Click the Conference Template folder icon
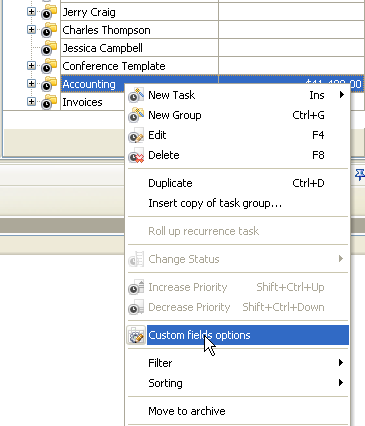This screenshot has height=426, width=365. (x=49, y=66)
